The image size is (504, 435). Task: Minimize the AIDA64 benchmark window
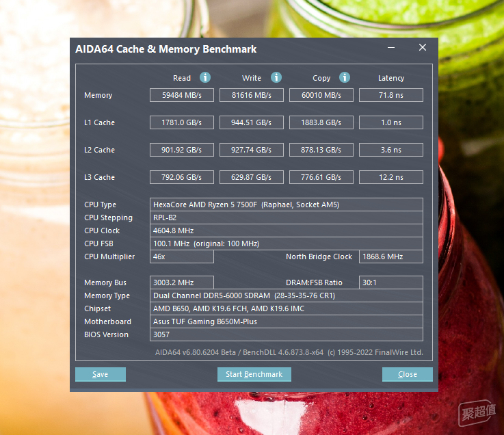[x=391, y=48]
